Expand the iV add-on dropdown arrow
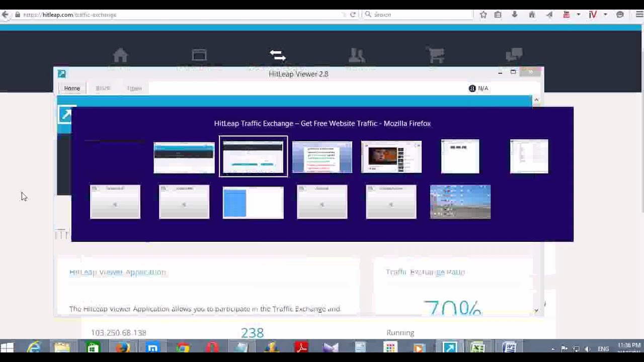Image resolution: width=644 pixels, height=362 pixels. [x=605, y=15]
